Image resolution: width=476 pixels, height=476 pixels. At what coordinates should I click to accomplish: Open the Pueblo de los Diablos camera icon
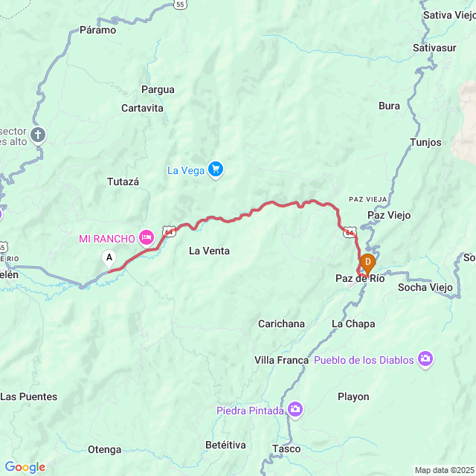coord(425,359)
